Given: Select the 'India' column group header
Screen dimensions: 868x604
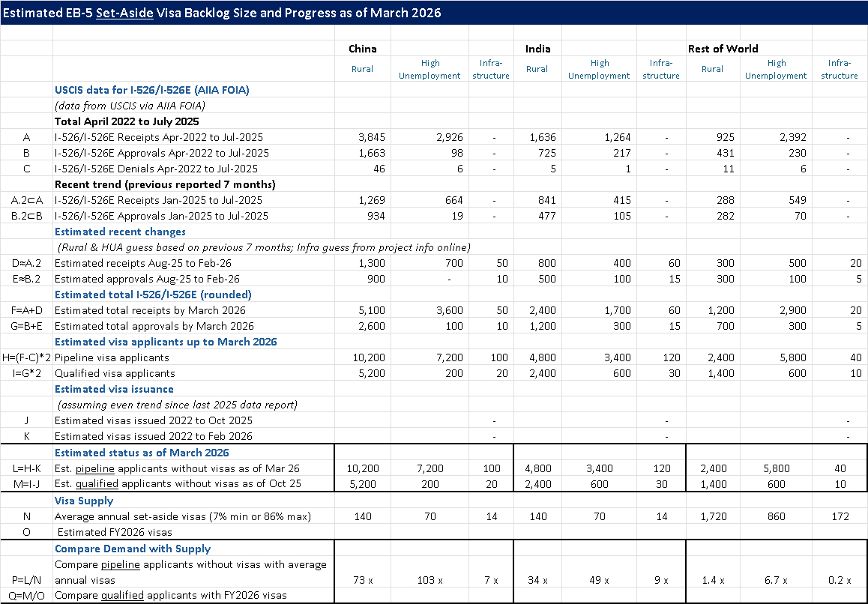Looking at the screenshot, I should click(x=537, y=49).
